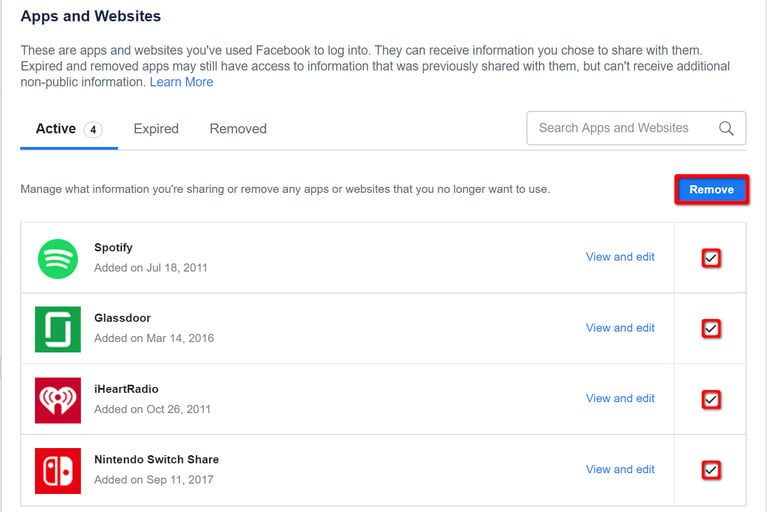Open View and edit for iHeartRadio

point(620,398)
